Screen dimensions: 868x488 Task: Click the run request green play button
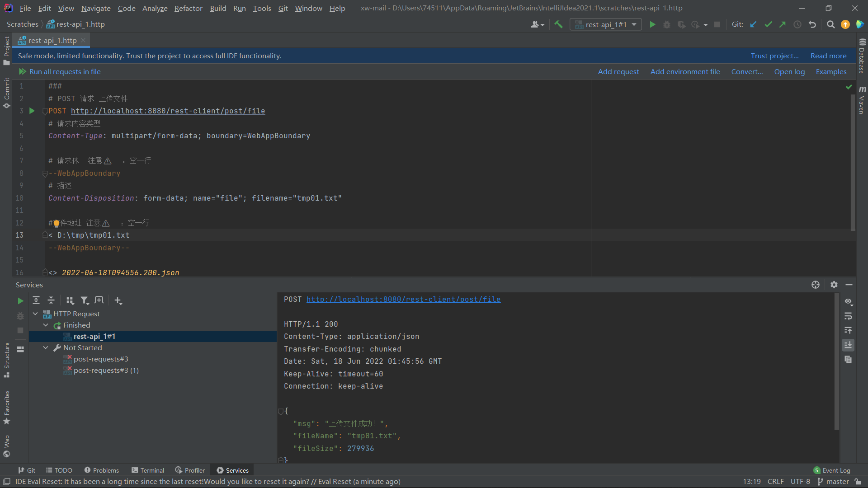32,111
